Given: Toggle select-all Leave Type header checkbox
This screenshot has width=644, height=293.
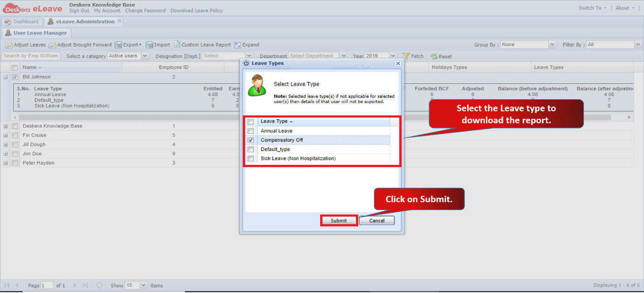Looking at the screenshot, I should (251, 122).
